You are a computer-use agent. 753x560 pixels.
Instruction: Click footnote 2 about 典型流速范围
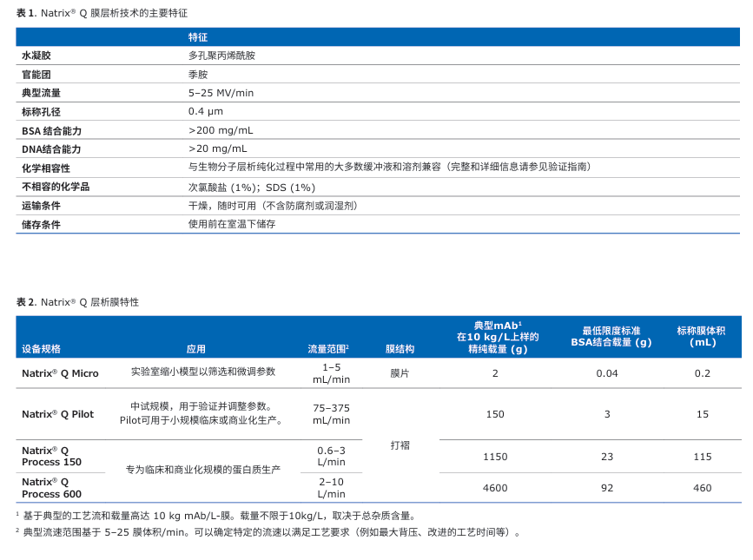point(269,532)
